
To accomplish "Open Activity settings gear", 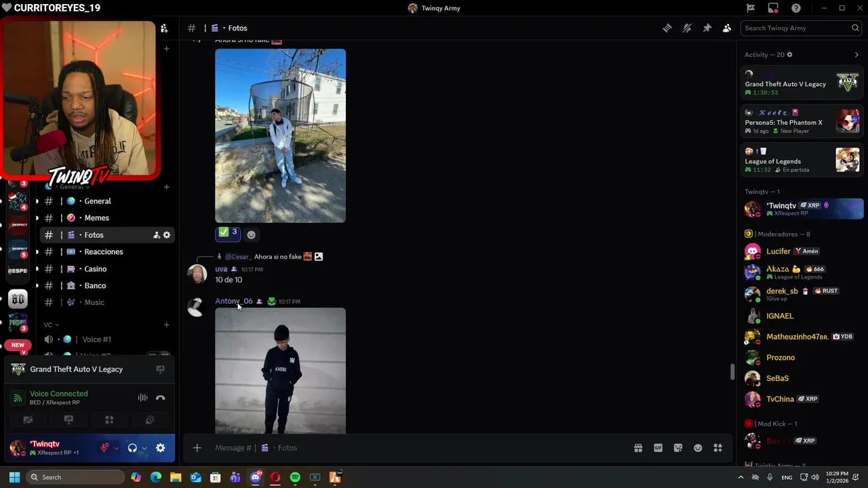I will point(789,54).
